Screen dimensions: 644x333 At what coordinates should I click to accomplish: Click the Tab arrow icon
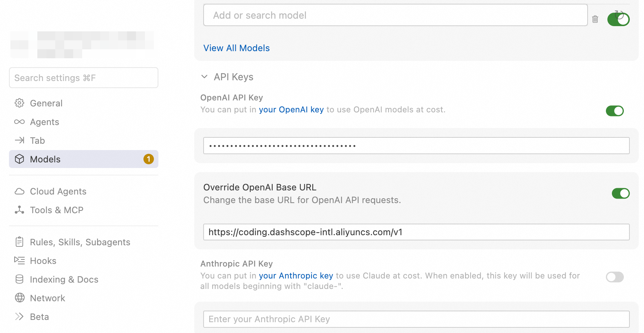click(19, 140)
